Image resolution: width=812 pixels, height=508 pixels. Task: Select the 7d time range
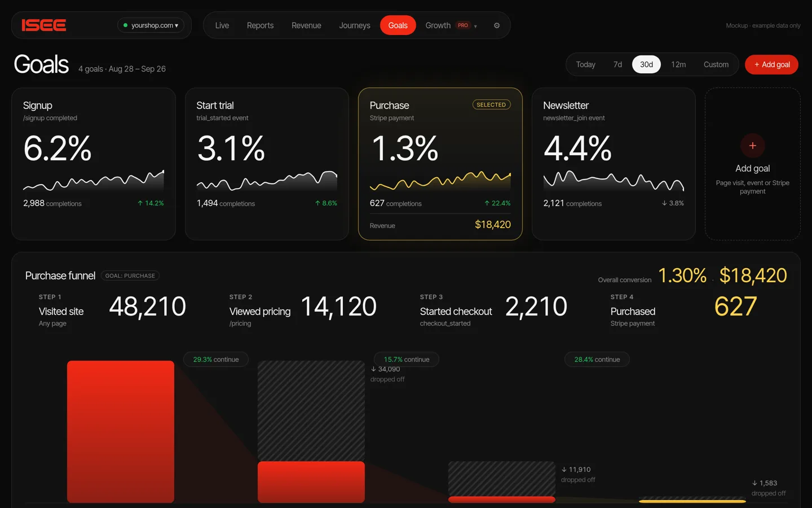click(x=617, y=64)
